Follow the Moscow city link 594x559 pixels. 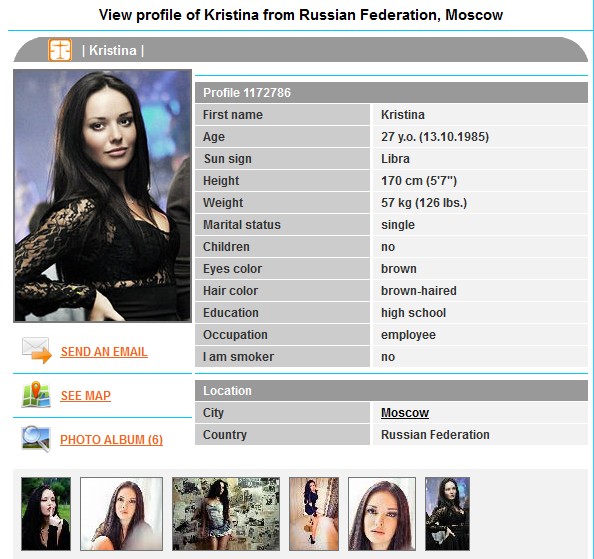point(405,413)
